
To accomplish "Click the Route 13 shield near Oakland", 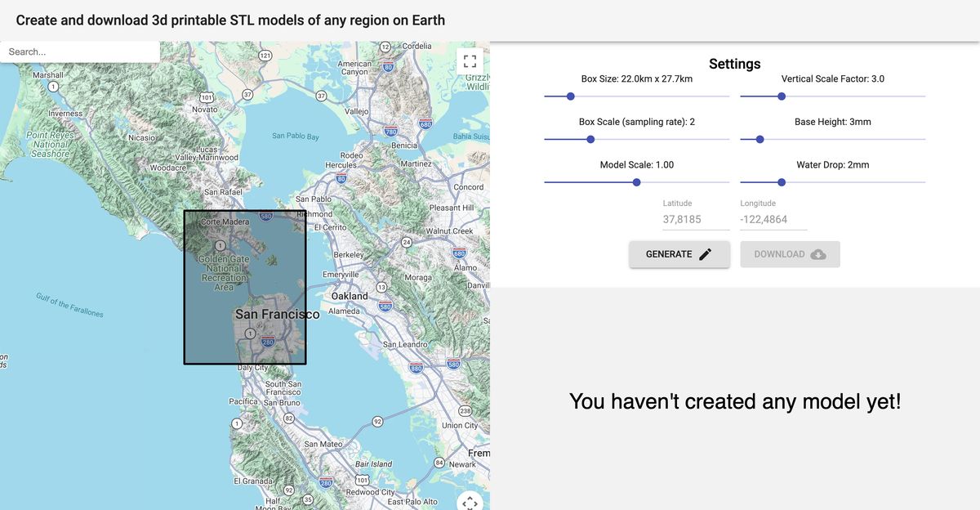I will coord(381,288).
